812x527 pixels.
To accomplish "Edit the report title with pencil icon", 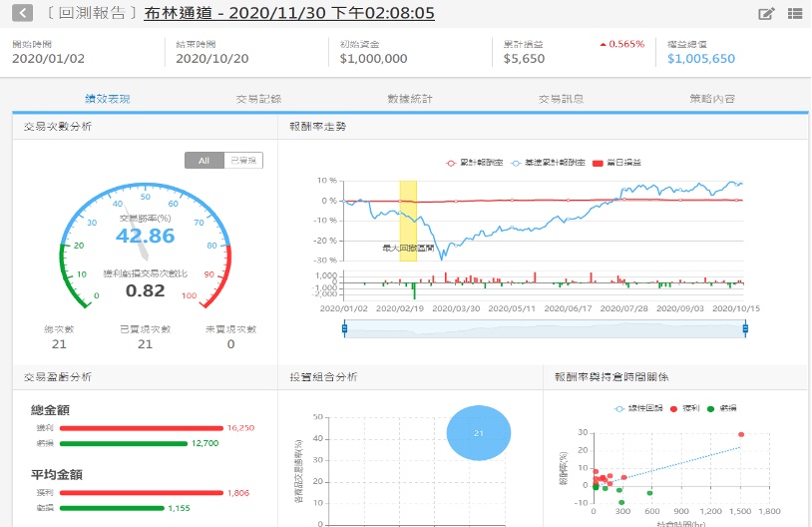I will 766,13.
